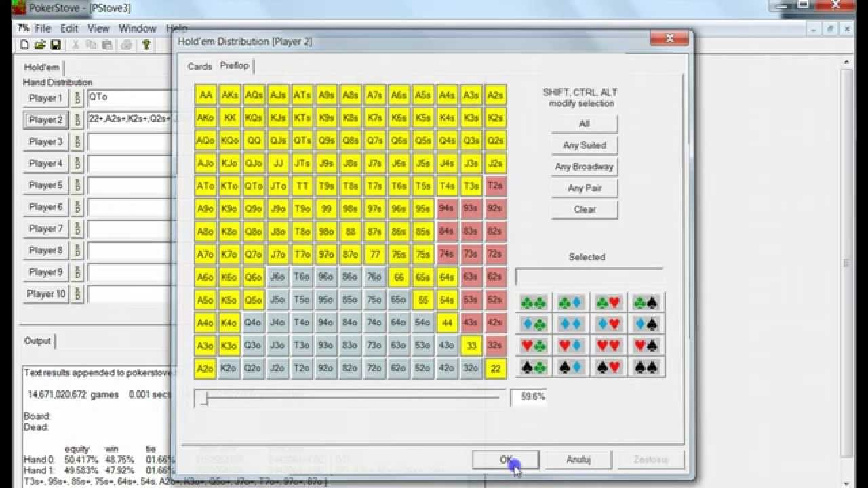
Task: Click the Any Broadway button
Action: click(x=585, y=167)
